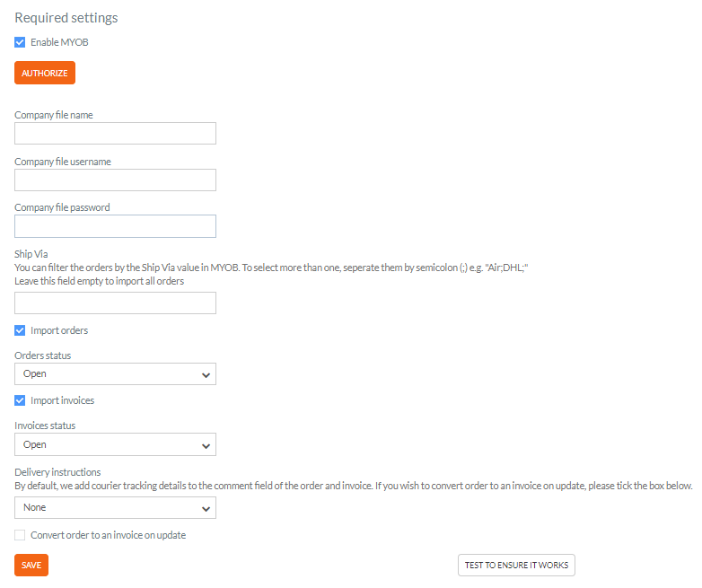Untick the Enable MYOB checkbox
The width and height of the screenshot is (702, 588).
pos(20,42)
